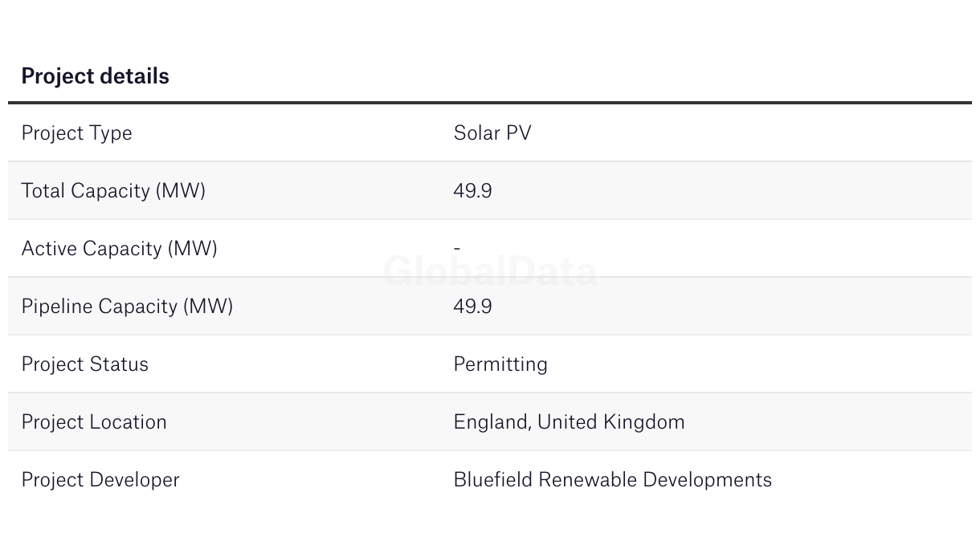Click the shaded Pipeline Capacity row
The image size is (980, 541).
point(490,307)
